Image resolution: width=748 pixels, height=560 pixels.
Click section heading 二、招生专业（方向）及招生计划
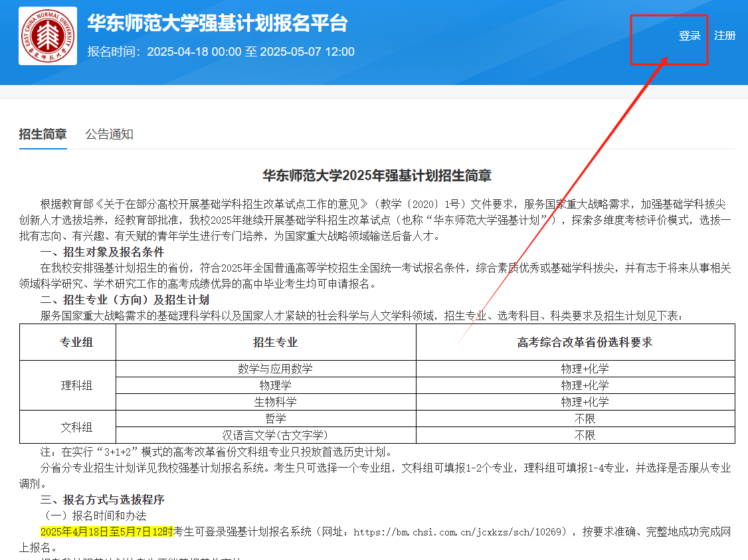tap(125, 300)
